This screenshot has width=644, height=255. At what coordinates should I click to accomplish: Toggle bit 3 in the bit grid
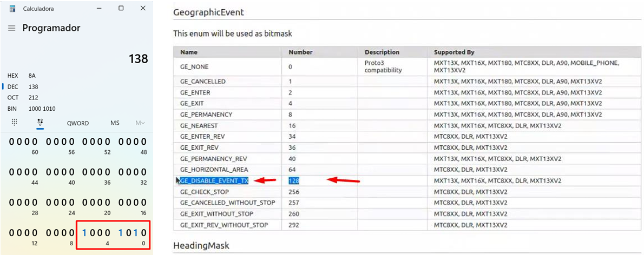[x=121, y=233]
